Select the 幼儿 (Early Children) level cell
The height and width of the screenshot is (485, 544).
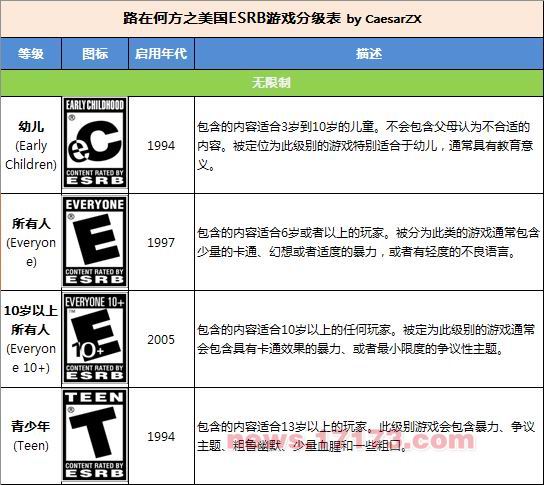[31, 145]
